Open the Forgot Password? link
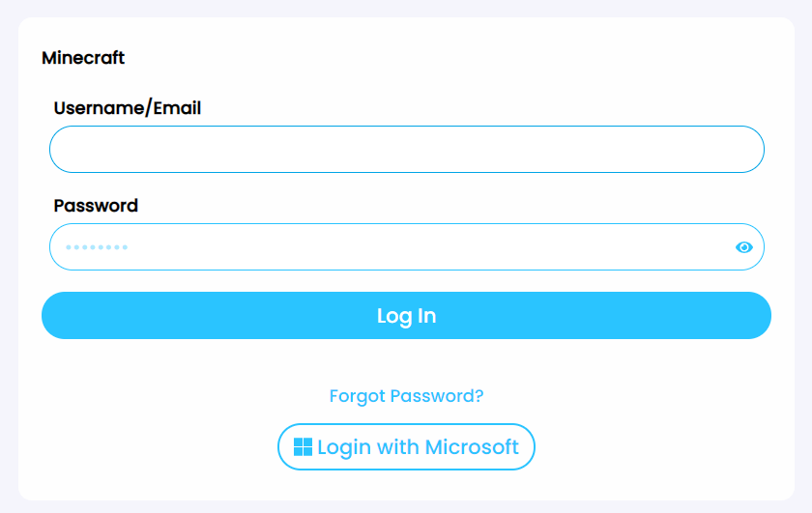812x513 pixels. point(407,396)
